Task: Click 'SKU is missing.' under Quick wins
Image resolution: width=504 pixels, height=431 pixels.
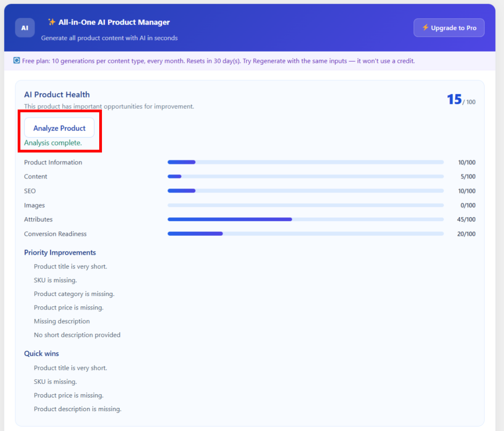Action: (x=55, y=382)
